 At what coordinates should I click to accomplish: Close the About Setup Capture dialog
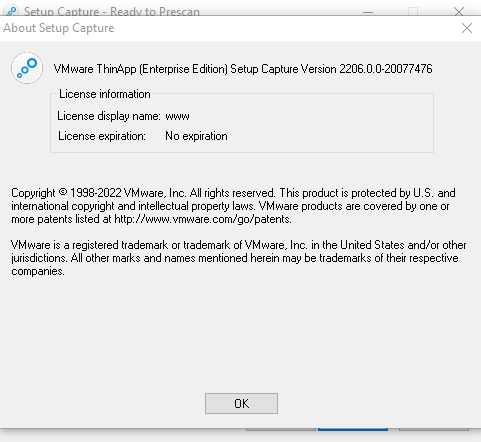coord(467,28)
